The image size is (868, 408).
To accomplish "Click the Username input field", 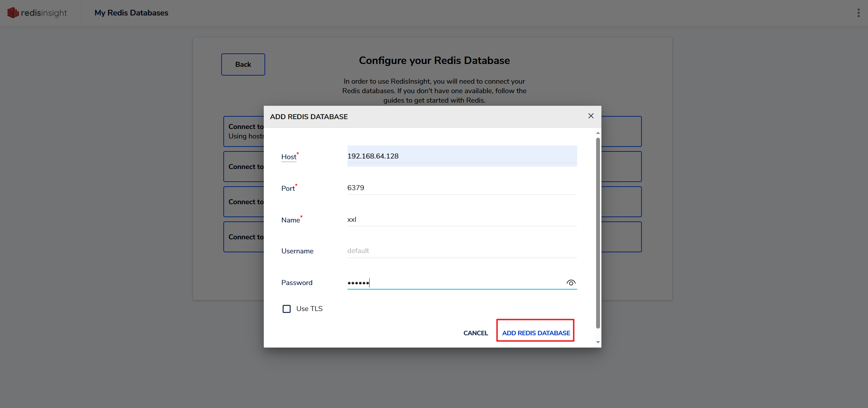I will (x=462, y=251).
